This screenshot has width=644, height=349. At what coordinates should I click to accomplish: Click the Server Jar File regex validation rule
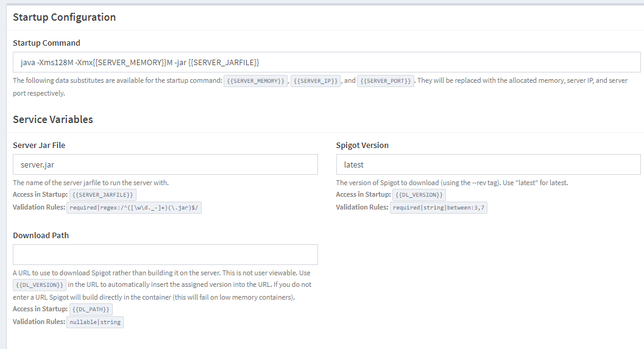[133, 208]
